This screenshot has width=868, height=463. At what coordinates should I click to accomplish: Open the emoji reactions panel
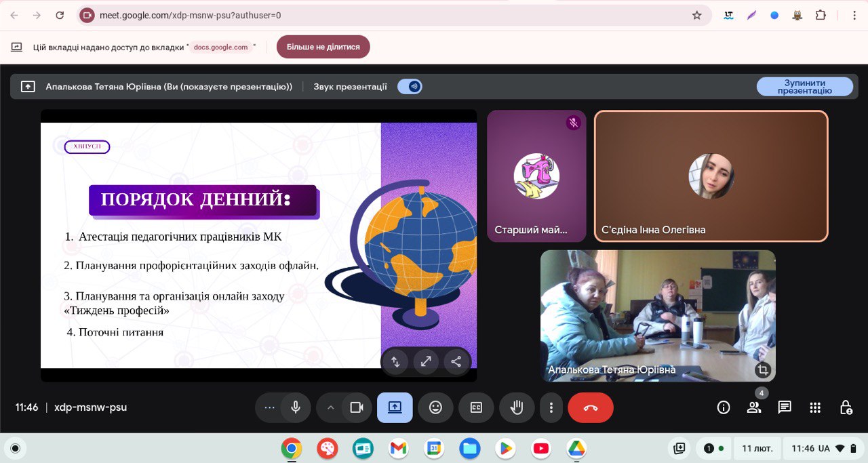[435, 407]
